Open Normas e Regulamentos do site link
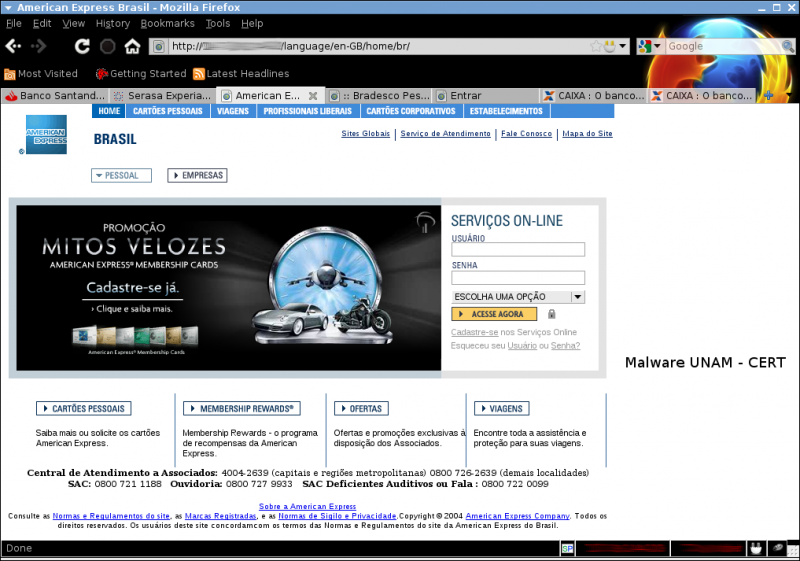Viewport: 800px width, 561px height. click(x=111, y=516)
